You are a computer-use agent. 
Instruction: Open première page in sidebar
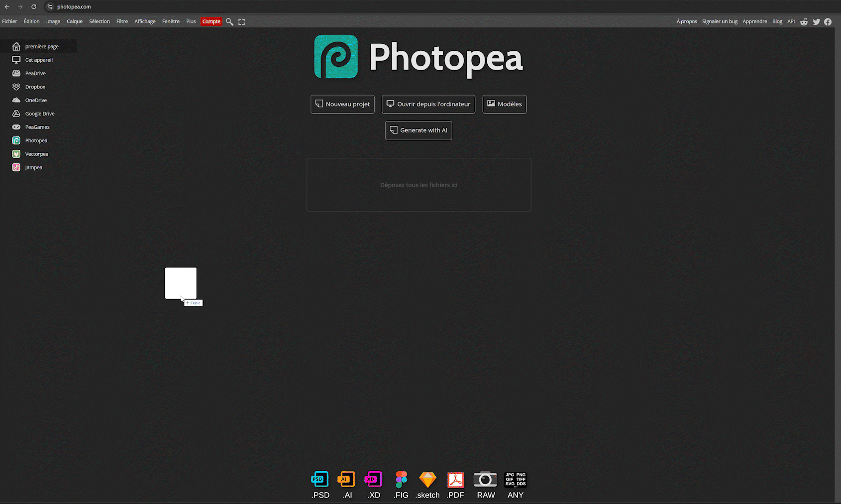38,46
